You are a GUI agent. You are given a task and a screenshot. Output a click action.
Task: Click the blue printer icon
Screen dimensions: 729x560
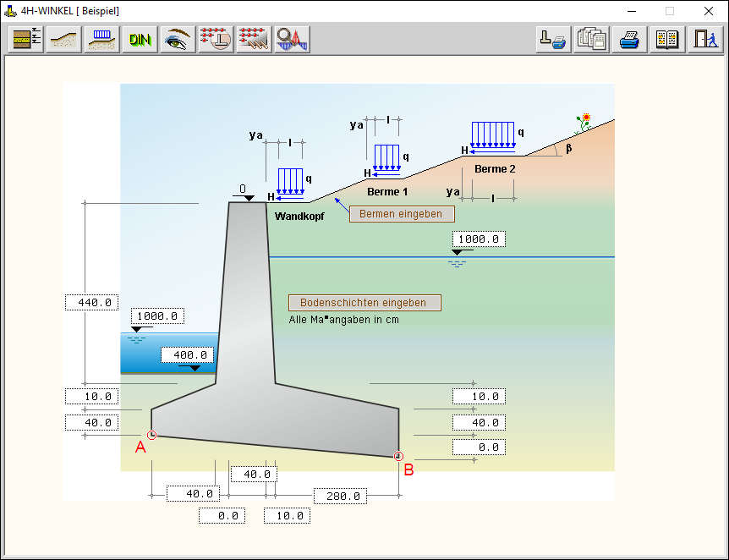pos(629,40)
